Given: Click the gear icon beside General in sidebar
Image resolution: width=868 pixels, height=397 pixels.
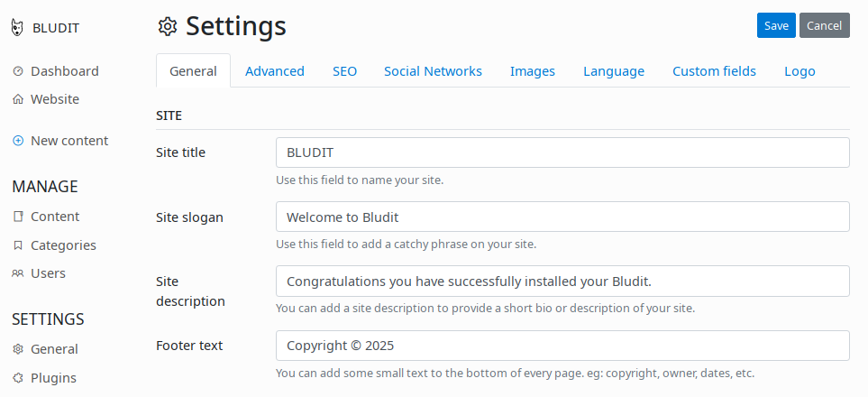Looking at the screenshot, I should tap(18, 349).
